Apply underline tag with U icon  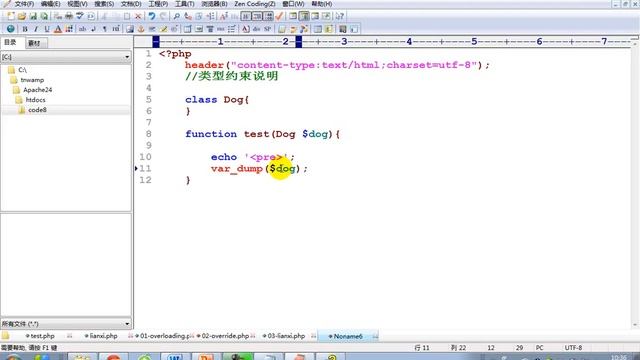pos(47,29)
